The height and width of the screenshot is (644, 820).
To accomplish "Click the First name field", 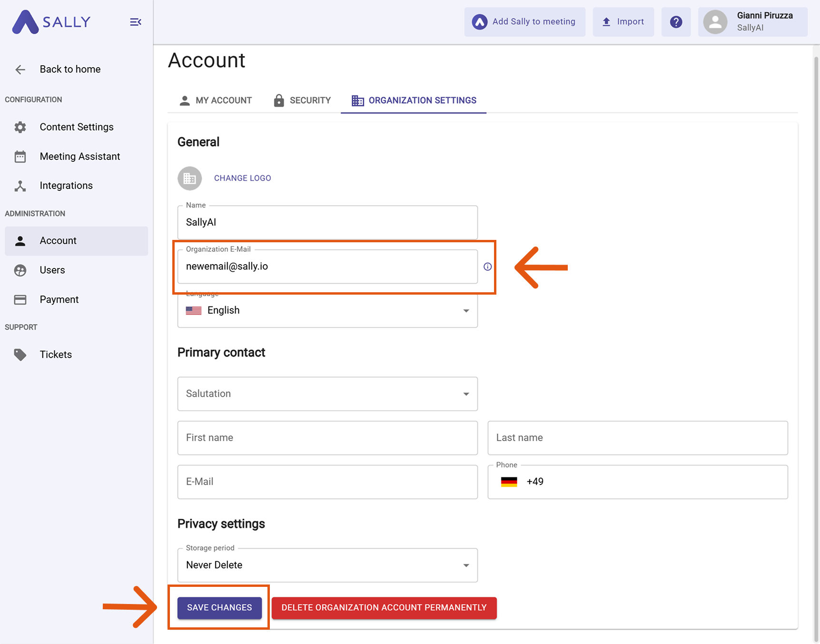I will click(327, 438).
